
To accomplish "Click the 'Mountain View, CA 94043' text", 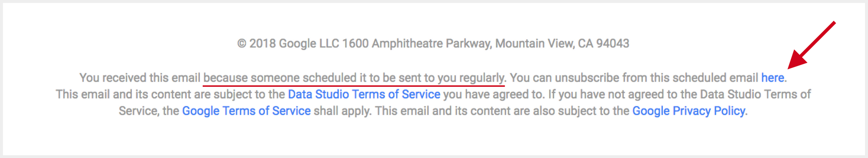I will tap(562, 43).
